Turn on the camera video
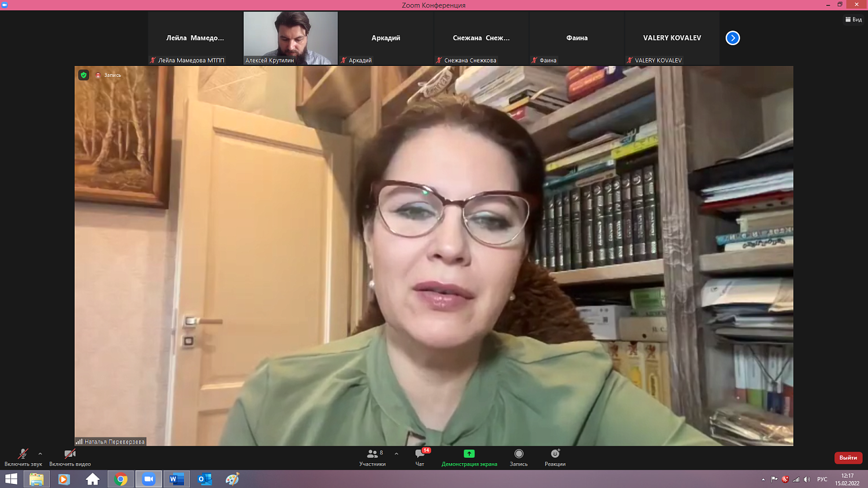The width and height of the screenshot is (868, 488). (70, 454)
